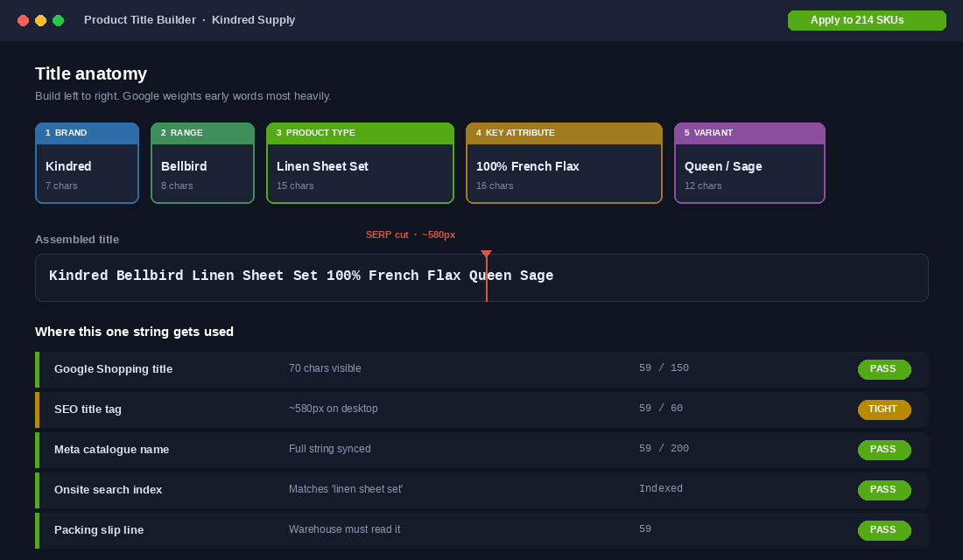This screenshot has height=560, width=963.
Task: Click the yellow minimize window button
Action: click(x=40, y=21)
